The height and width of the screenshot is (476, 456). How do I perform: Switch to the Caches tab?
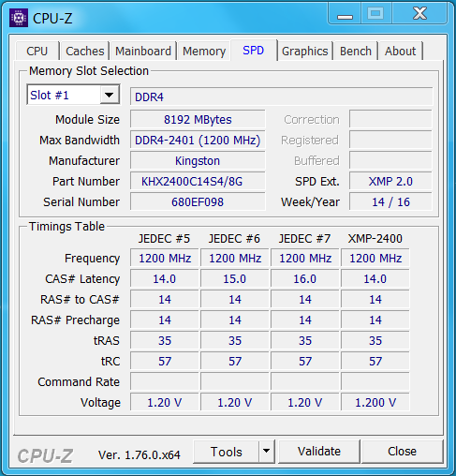85,51
